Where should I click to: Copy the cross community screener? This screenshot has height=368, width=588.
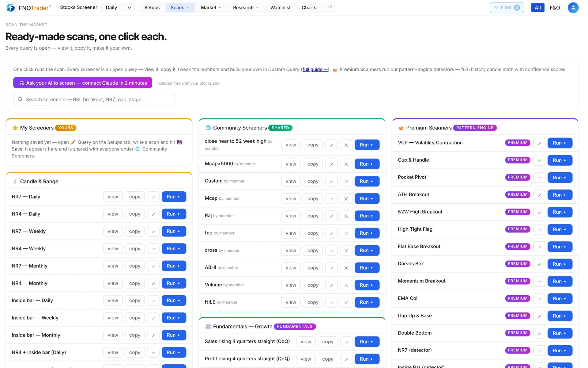313,251
